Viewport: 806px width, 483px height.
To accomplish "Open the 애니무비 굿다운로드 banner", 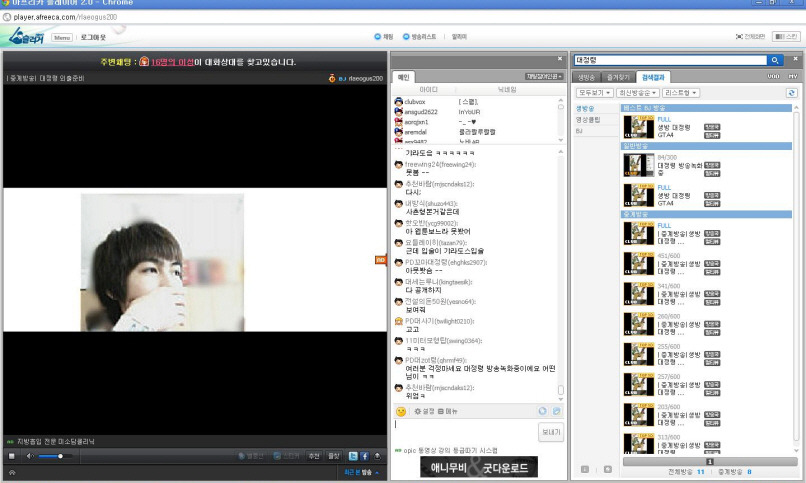I will pyautogui.click(x=479, y=467).
